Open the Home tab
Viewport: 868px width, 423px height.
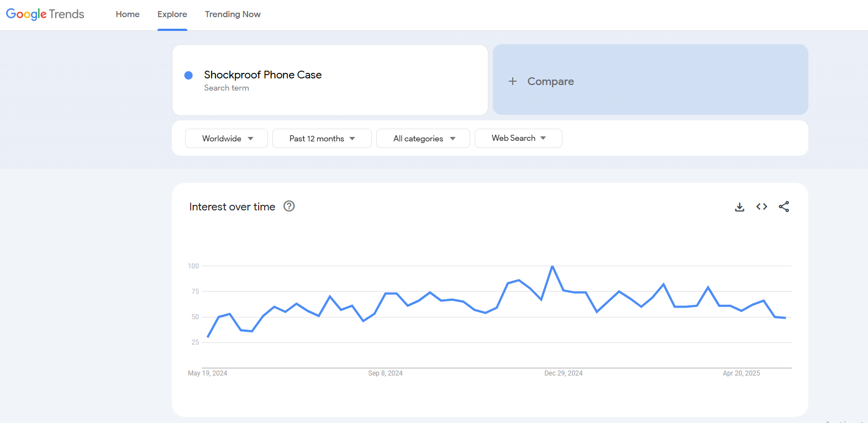point(128,14)
